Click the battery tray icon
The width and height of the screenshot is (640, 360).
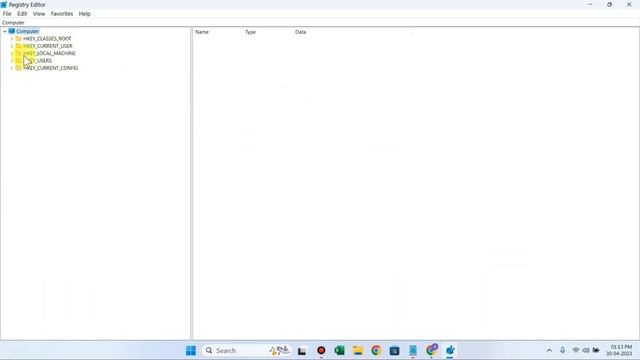click(596, 350)
